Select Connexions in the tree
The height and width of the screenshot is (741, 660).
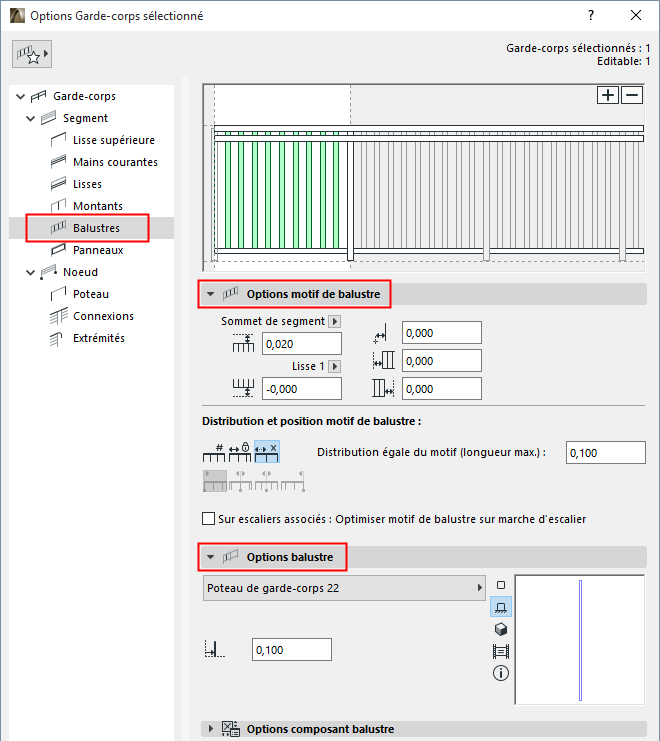tap(103, 316)
